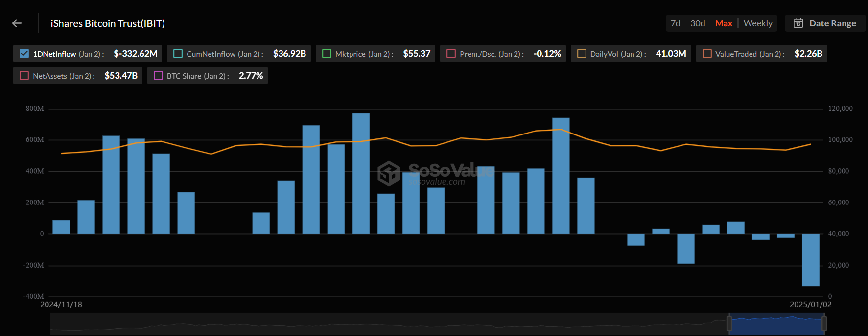The height and width of the screenshot is (336, 868).
Task: Open the Date Range picker
Action: [832, 23]
